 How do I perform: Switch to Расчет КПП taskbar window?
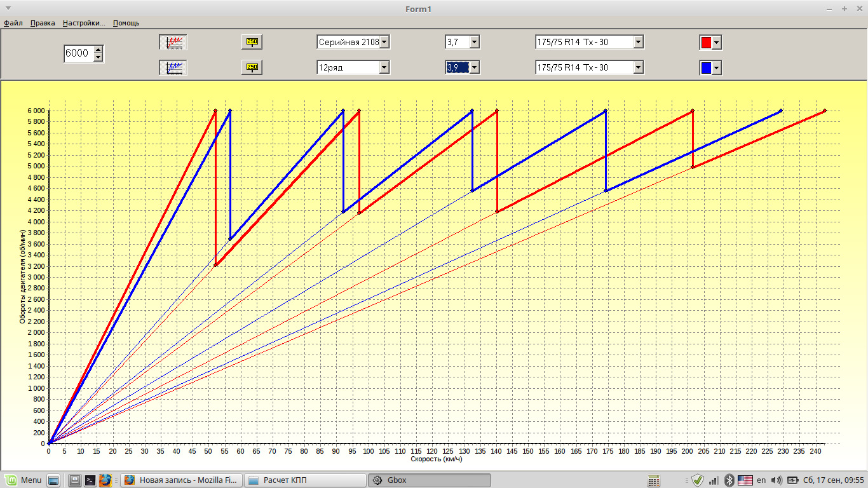coord(306,480)
